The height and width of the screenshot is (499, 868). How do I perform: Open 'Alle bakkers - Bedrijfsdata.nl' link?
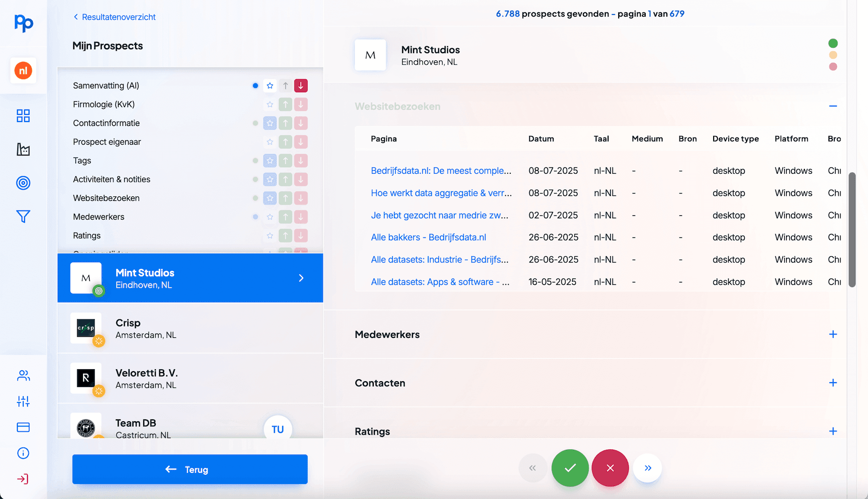click(x=428, y=237)
